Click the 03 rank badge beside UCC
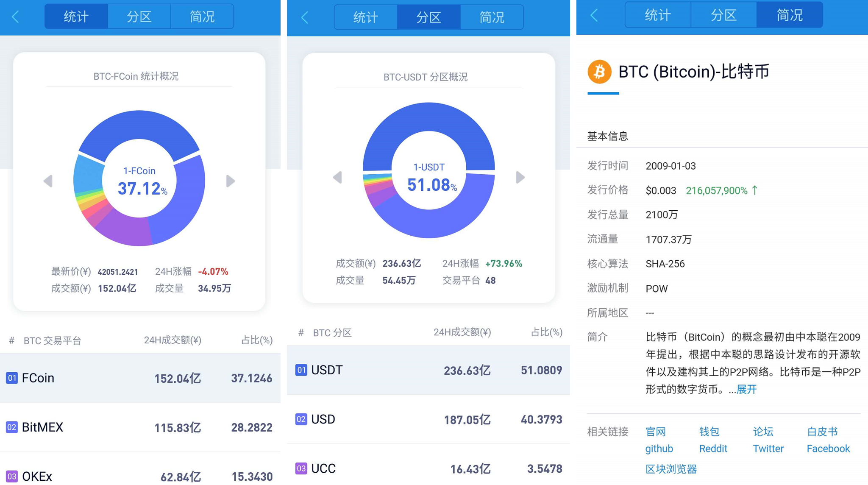 pos(301,468)
